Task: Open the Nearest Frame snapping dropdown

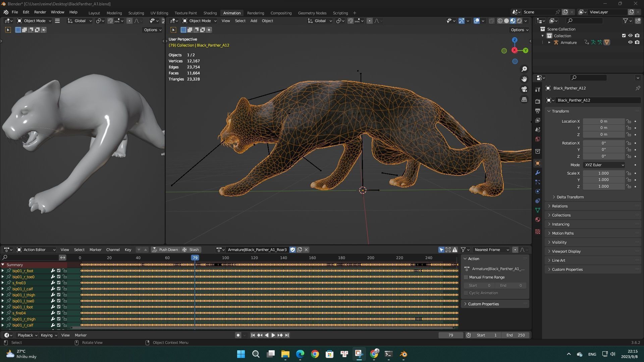Action: (x=491, y=250)
